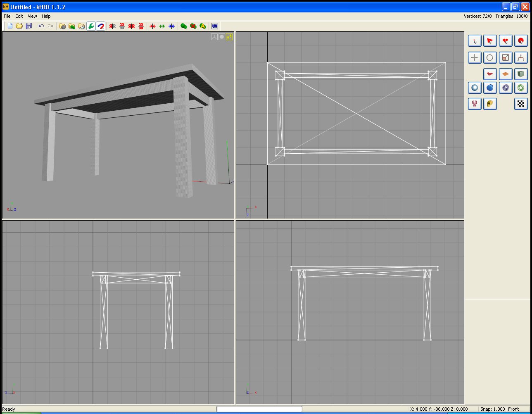
Task: Toggle the yellow highlighted 3D viewport mode
Action: click(229, 37)
